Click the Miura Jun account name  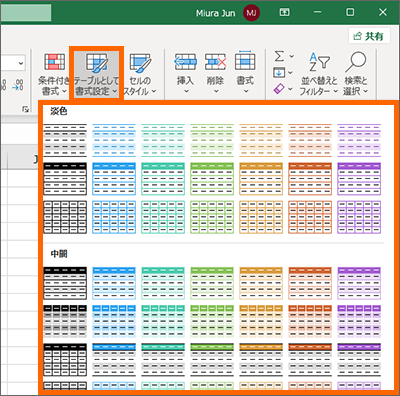coord(215,13)
